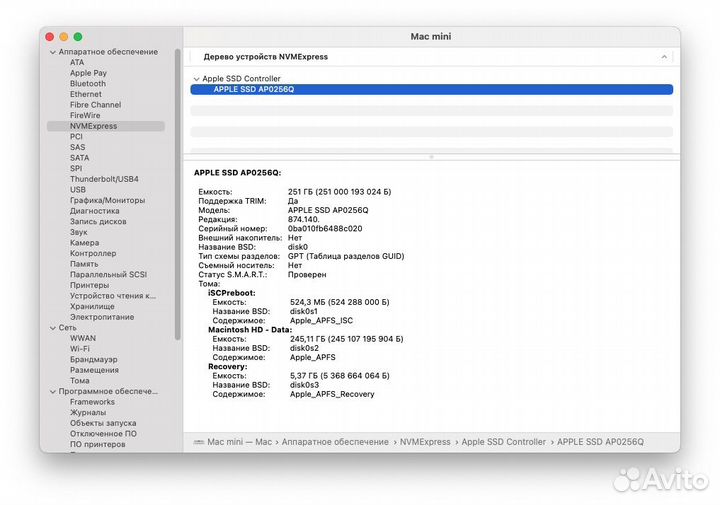Image resolution: width=720 pixels, height=505 pixels.
Task: Open PCI in the sidebar
Action: 76,136
